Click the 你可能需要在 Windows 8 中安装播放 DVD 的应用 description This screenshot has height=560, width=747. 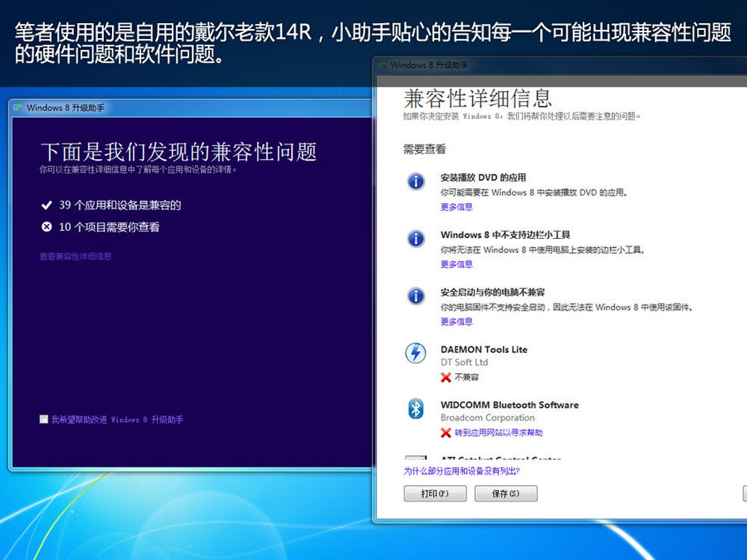pos(534,193)
